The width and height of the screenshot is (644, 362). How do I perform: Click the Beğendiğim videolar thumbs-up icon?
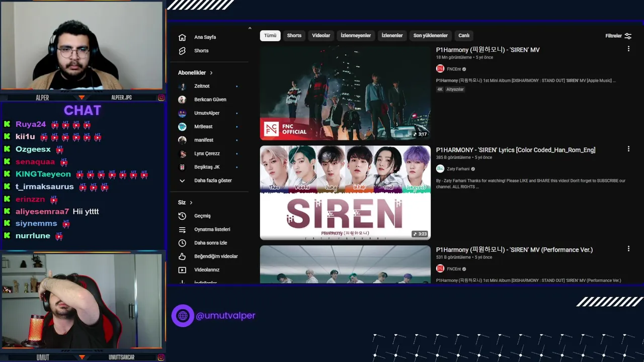pyautogui.click(x=182, y=256)
